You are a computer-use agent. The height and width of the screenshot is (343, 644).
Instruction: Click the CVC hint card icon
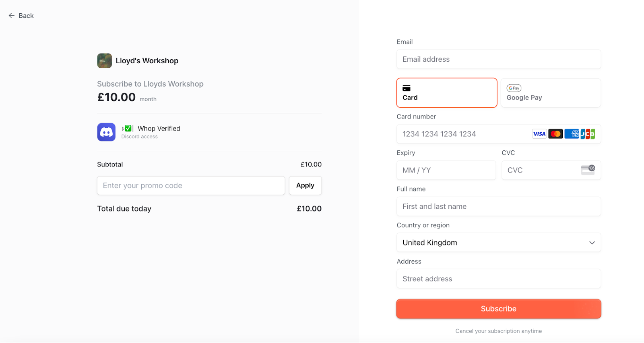click(x=588, y=170)
